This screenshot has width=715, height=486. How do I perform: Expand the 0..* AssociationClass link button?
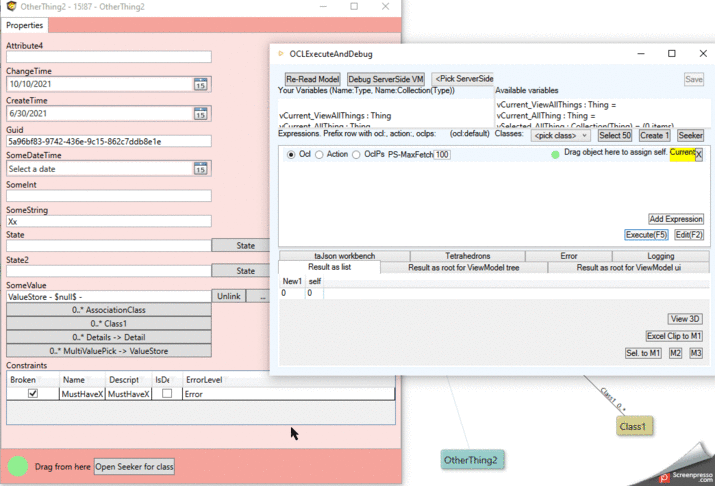coord(109,310)
